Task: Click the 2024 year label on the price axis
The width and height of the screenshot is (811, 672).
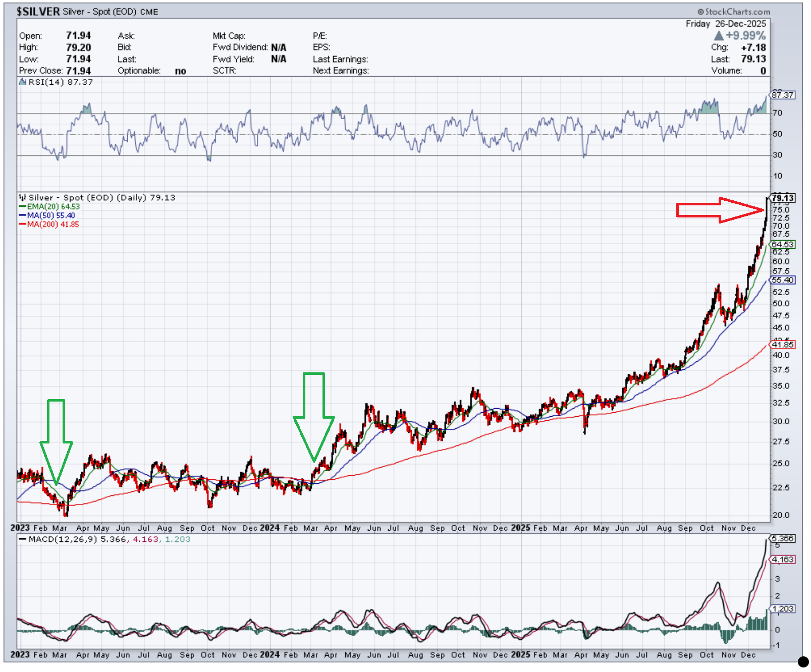Action: coord(269,528)
